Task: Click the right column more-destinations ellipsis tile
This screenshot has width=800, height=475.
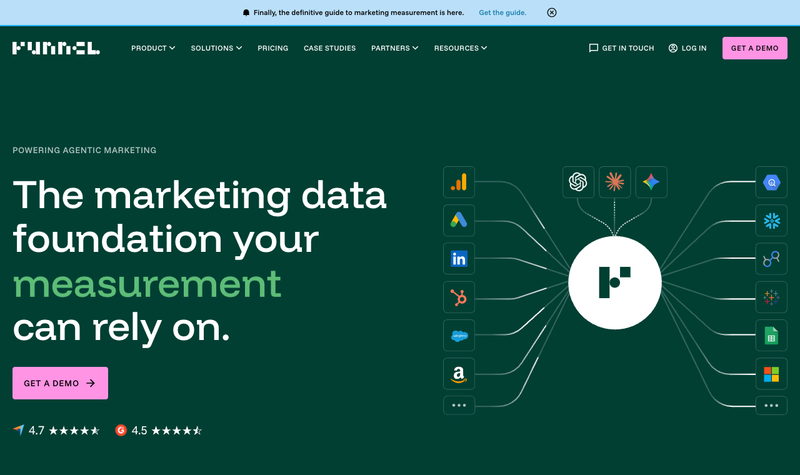Action: (771, 405)
